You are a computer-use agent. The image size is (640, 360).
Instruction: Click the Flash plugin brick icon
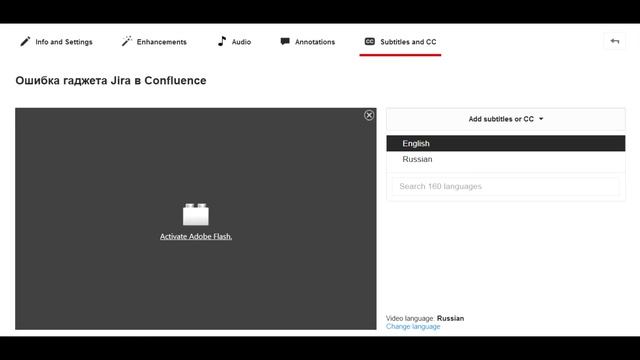[x=196, y=214]
